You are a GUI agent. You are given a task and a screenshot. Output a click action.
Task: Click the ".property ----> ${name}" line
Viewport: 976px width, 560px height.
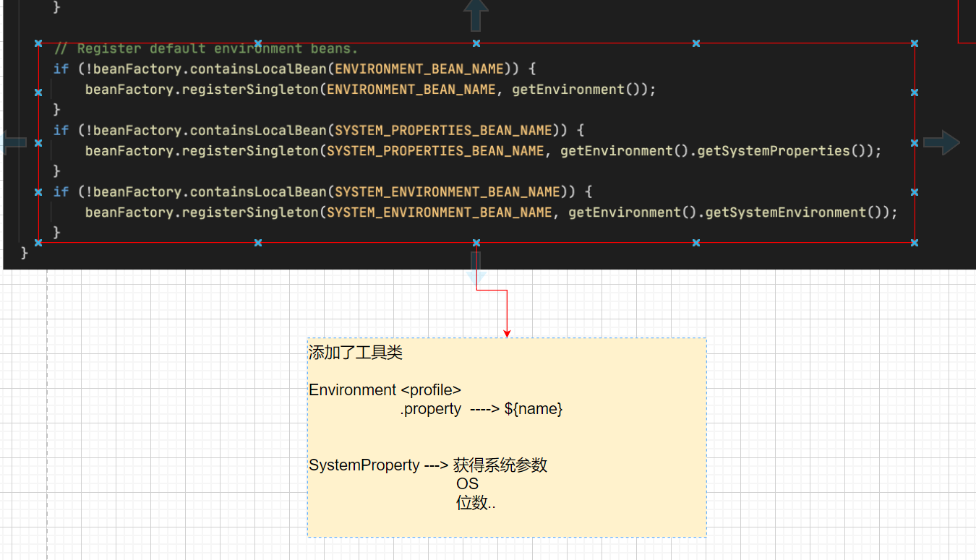481,409
